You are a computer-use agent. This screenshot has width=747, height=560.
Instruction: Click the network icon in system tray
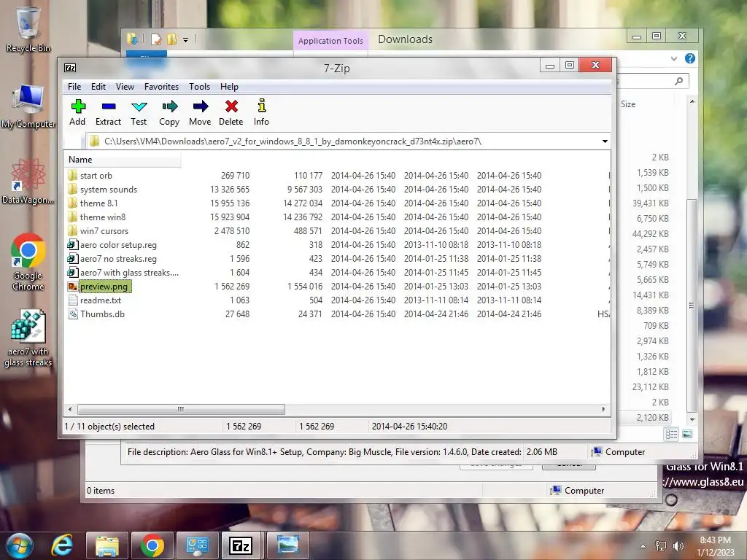(x=661, y=546)
